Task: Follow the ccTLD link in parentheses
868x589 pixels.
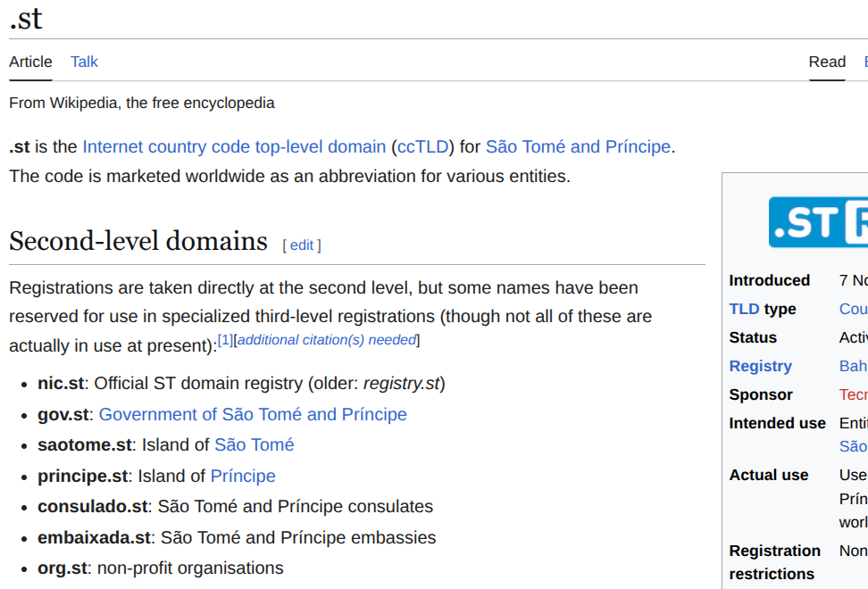Action: pyautogui.click(x=425, y=146)
